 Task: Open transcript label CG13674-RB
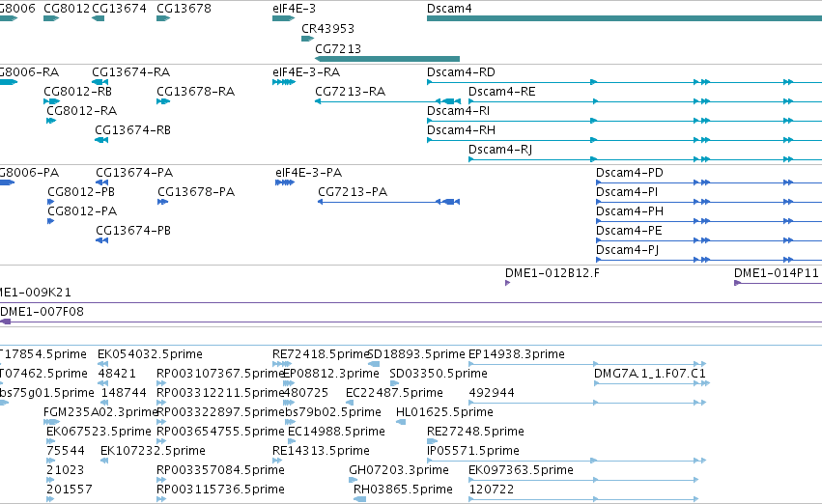pos(132,130)
